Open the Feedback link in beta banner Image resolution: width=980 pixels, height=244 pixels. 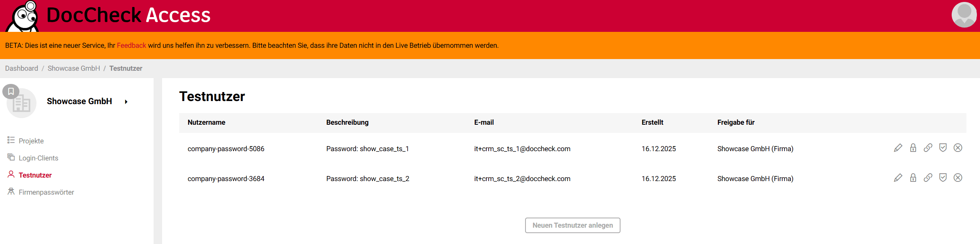pyautogui.click(x=131, y=45)
